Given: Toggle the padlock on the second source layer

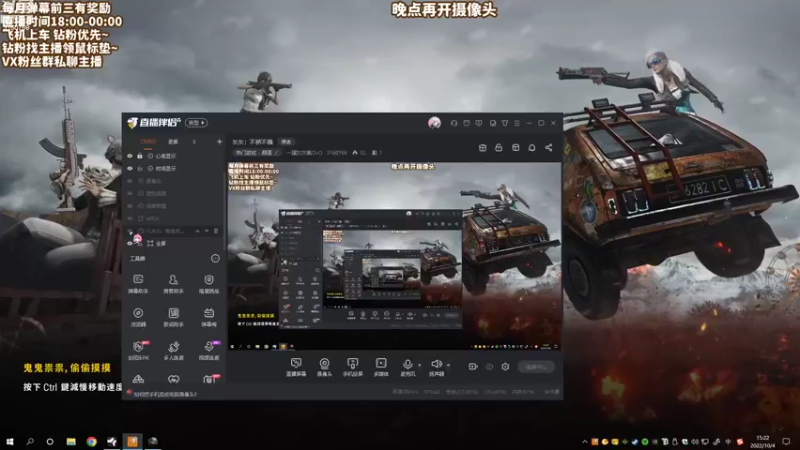Looking at the screenshot, I should coord(140,168).
